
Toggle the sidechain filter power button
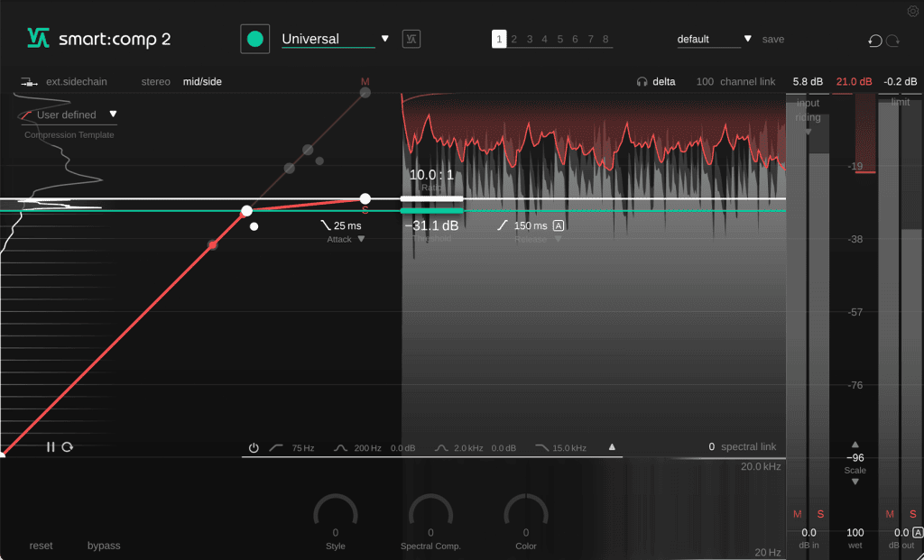click(x=254, y=447)
